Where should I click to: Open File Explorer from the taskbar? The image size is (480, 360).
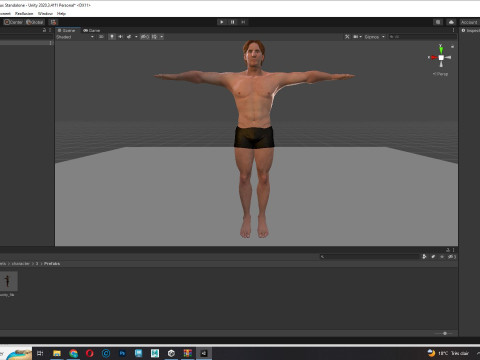click(x=57, y=353)
